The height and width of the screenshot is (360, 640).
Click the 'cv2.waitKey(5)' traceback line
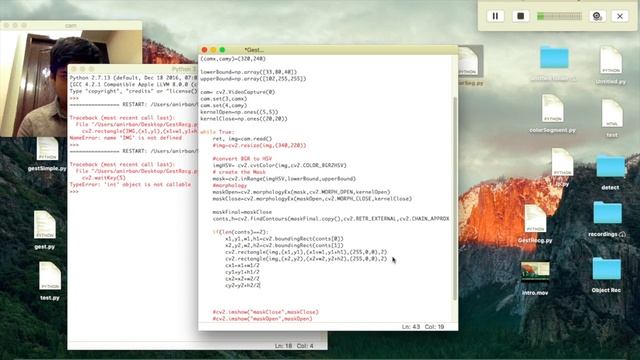pyautogui.click(x=104, y=178)
